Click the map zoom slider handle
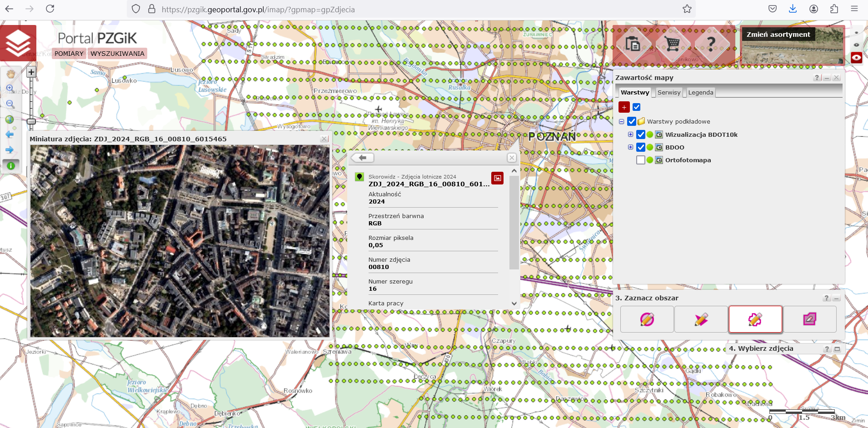The image size is (868, 428). pyautogui.click(x=31, y=121)
